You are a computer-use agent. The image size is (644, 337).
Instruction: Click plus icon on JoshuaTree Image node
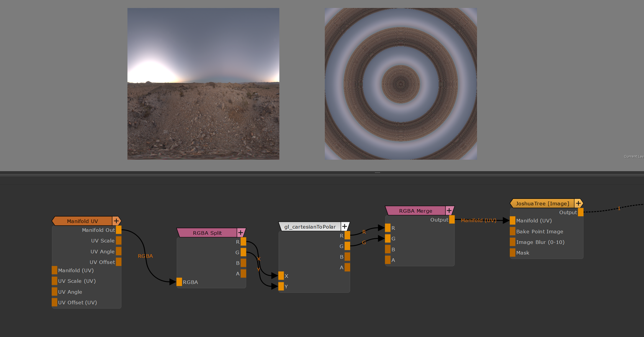[x=578, y=203]
